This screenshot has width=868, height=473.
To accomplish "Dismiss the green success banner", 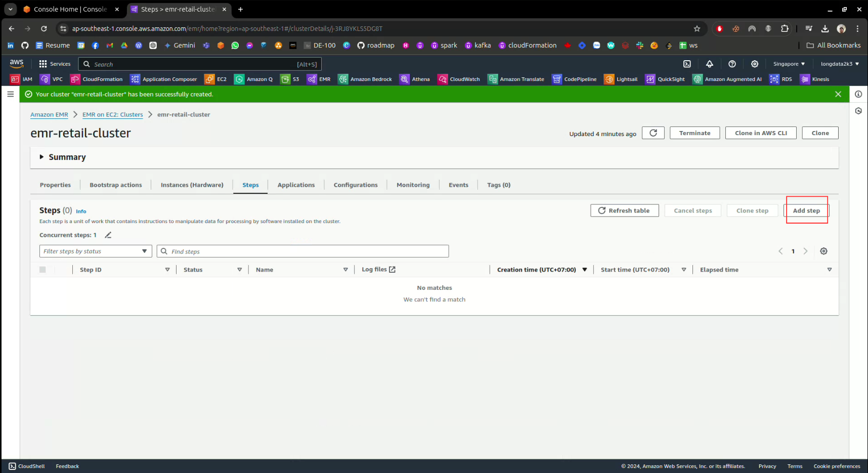I will pos(838,94).
